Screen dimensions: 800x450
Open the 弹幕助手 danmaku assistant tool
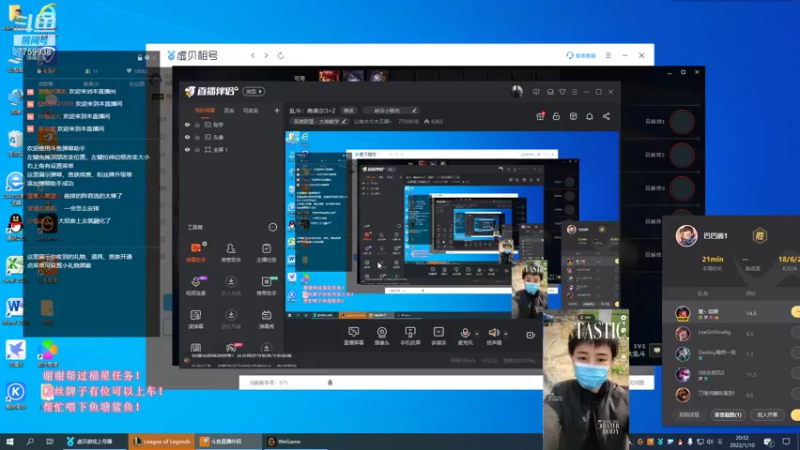[196, 252]
